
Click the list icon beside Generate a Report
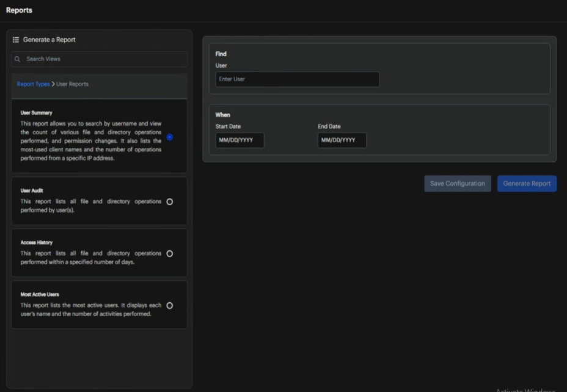(15, 40)
